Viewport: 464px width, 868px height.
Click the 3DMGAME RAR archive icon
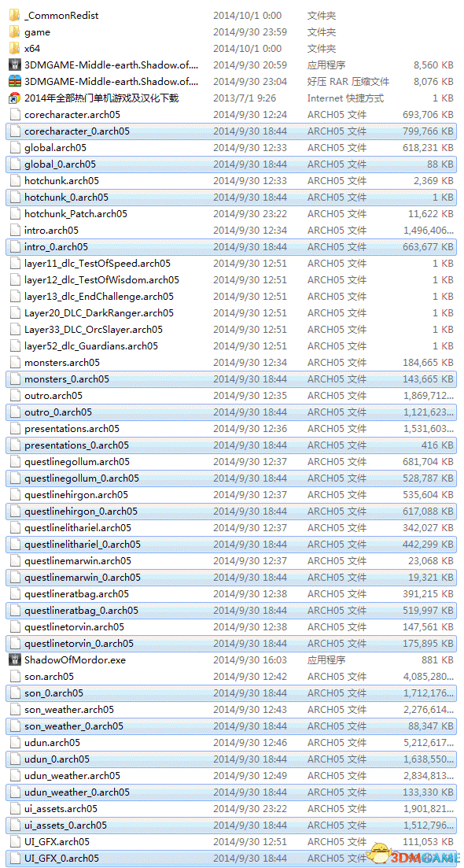click(14, 82)
